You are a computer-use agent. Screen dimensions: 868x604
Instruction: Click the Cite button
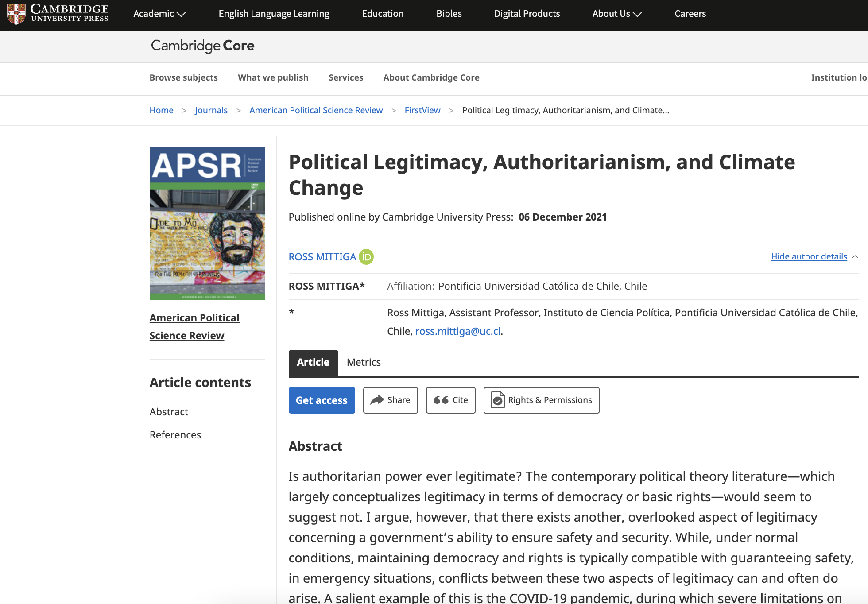450,400
